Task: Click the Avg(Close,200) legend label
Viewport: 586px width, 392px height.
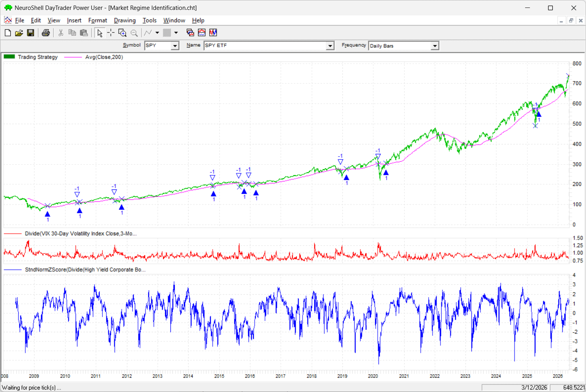Action: pos(104,57)
